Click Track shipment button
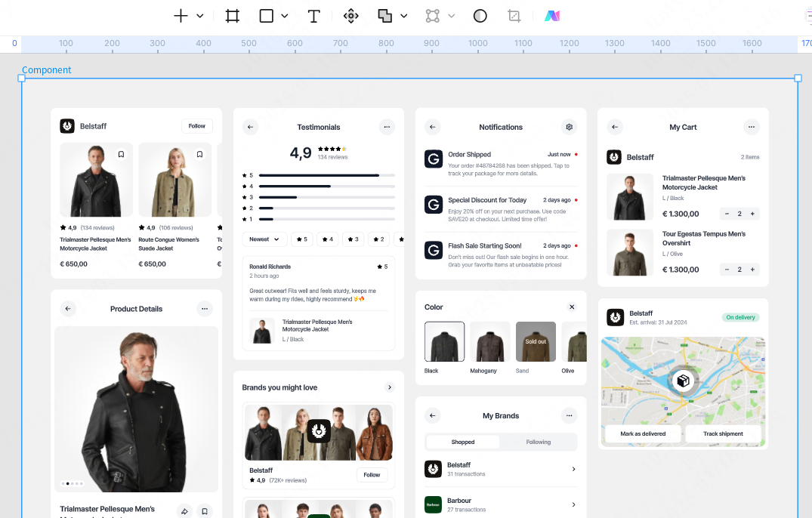Viewport: 812px width, 518px height. (x=723, y=433)
